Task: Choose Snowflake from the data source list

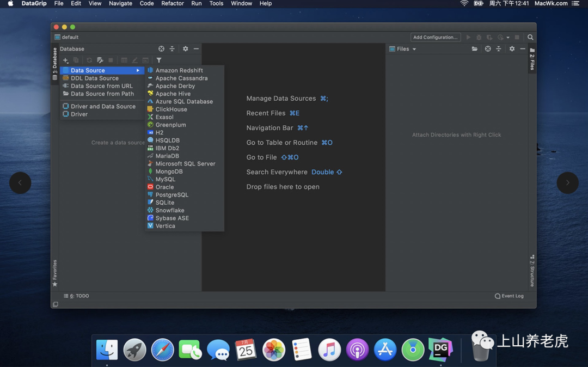Action: coord(185,210)
